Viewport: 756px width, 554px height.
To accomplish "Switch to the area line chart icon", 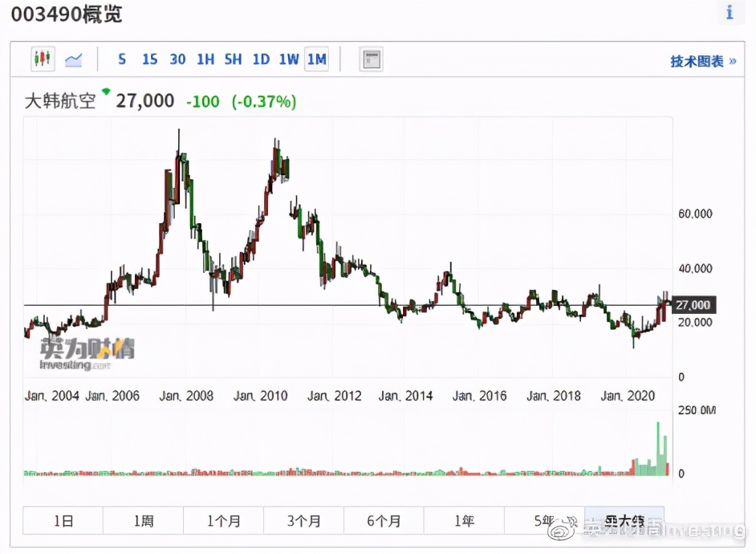I will 73,59.
